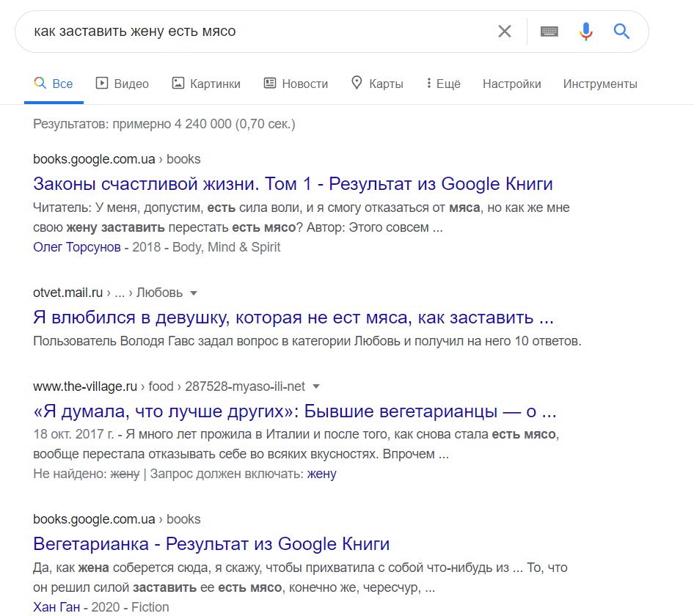Switch to the Новости tab
Screen dimensions: 694x616
296,84
